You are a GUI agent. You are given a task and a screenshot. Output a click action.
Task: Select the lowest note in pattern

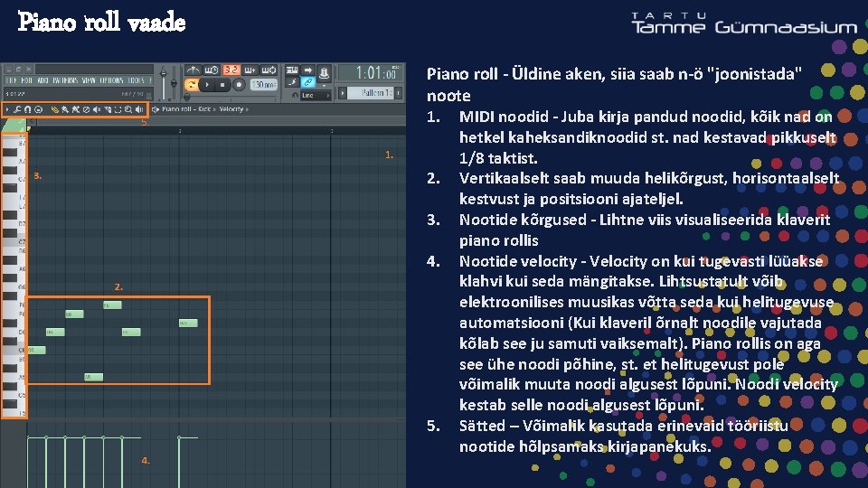93,377
